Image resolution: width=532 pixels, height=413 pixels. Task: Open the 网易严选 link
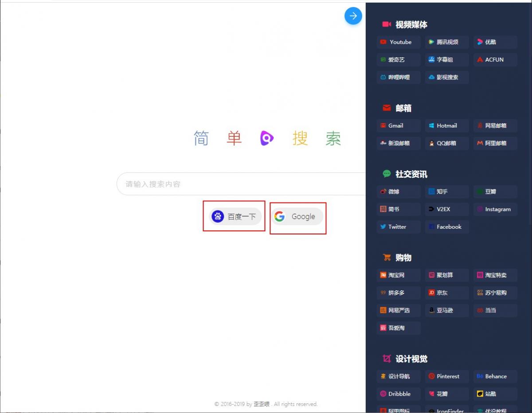tap(399, 310)
